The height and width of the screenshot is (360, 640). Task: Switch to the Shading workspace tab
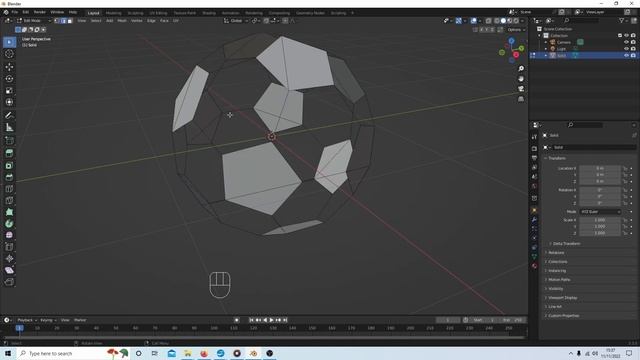(x=209, y=13)
